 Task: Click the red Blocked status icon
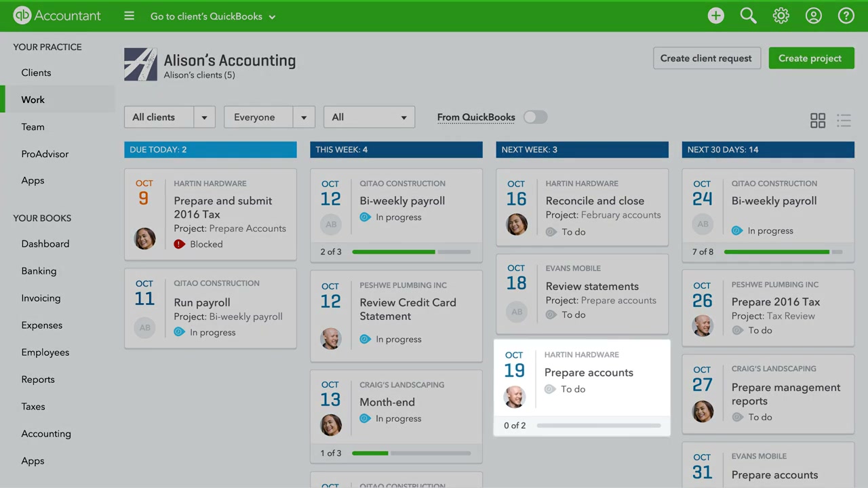(179, 244)
